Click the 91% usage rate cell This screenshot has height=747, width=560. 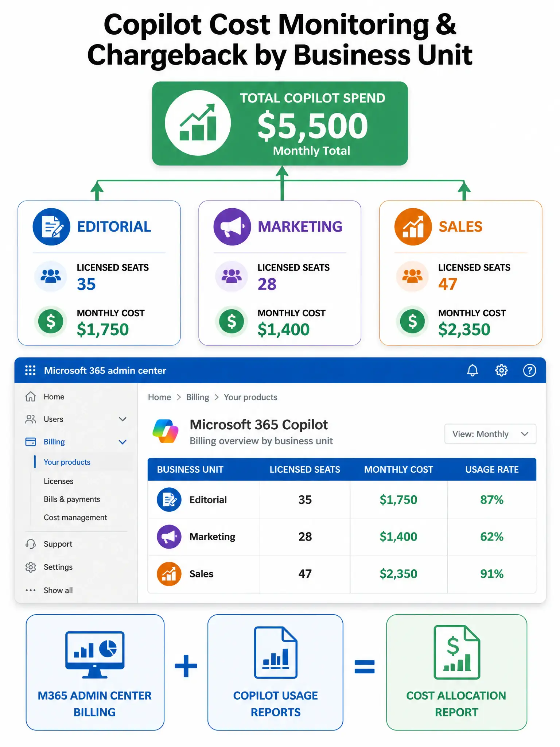tap(492, 574)
